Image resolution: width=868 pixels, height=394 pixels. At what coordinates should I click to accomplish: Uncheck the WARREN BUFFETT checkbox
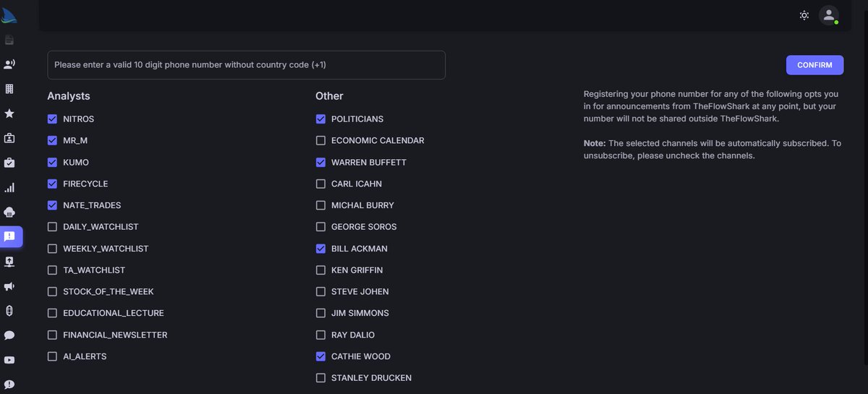coord(320,162)
